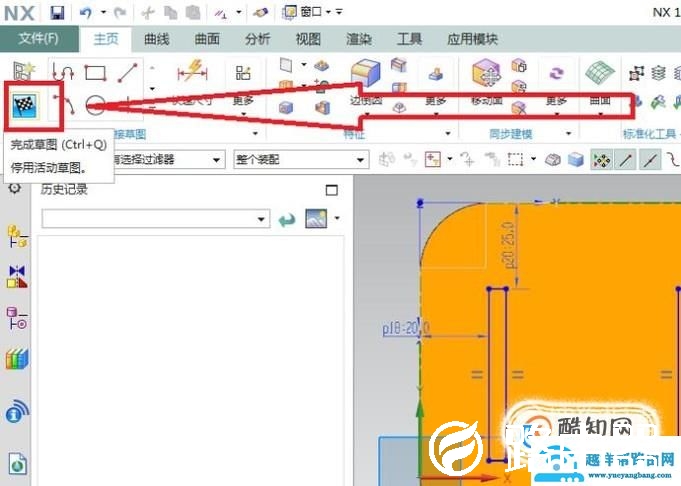Open the Reuse Library books icon
Image resolution: width=681 pixels, height=486 pixels.
(x=17, y=359)
